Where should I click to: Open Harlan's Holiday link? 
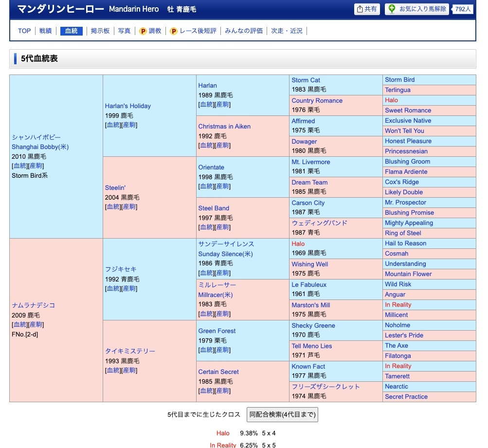pyautogui.click(x=127, y=106)
